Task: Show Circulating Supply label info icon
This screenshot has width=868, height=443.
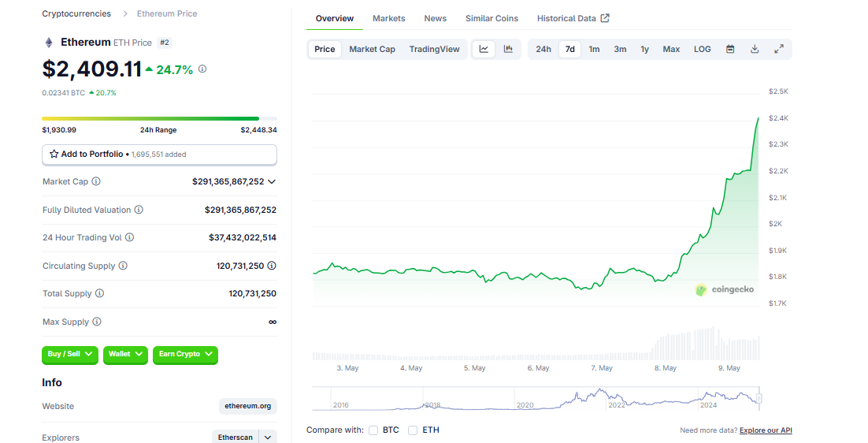Action: [x=123, y=265]
